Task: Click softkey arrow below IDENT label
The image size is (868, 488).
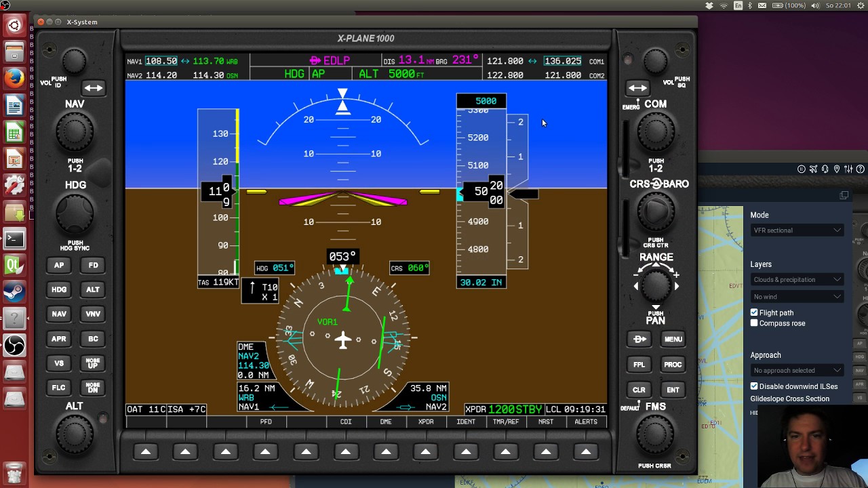Action: click(x=466, y=452)
